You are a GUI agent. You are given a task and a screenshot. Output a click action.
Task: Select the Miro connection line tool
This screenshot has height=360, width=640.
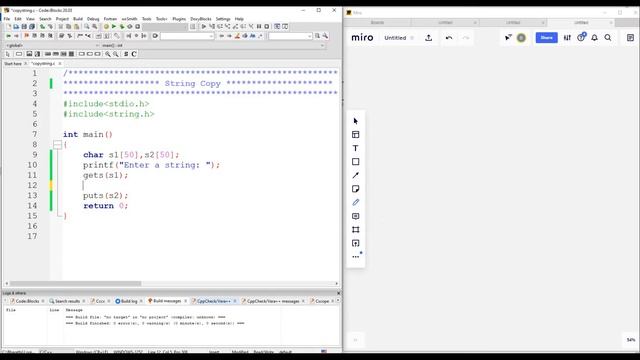point(356,175)
